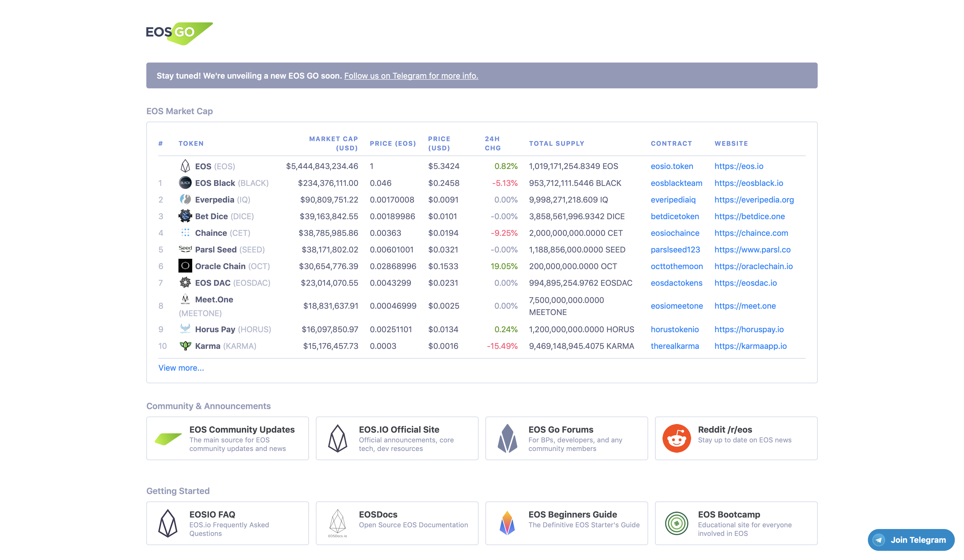Click the EOS Community Updates card title
The image size is (964, 560).
(242, 429)
